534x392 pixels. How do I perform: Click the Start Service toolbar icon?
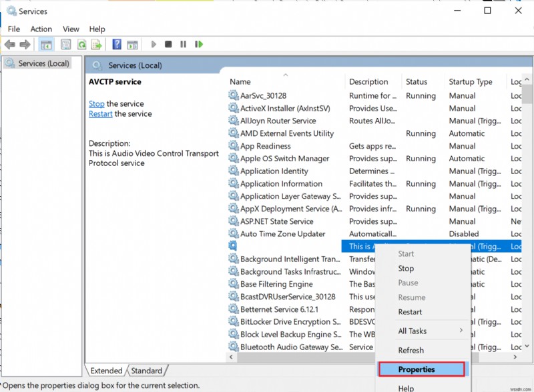click(x=154, y=44)
